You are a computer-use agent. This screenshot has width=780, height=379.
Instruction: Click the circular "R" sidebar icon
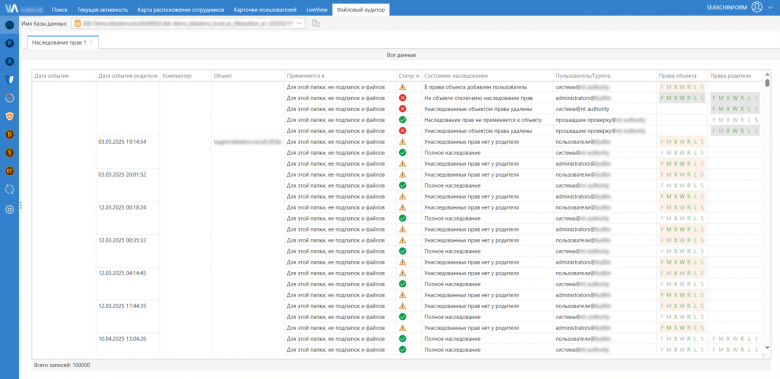pyautogui.click(x=9, y=43)
